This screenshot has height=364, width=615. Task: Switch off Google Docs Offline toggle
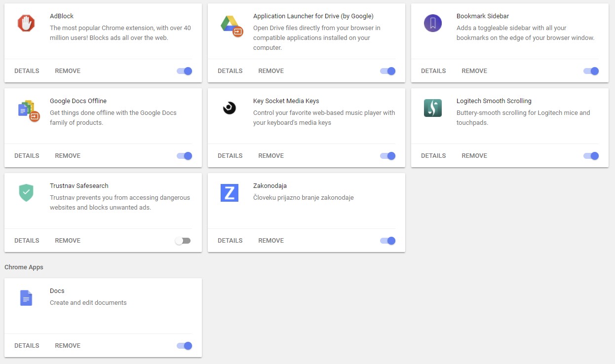click(185, 156)
